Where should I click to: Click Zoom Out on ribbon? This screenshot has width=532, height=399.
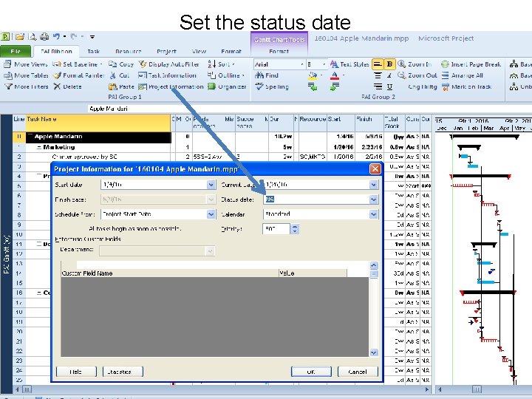tap(417, 75)
